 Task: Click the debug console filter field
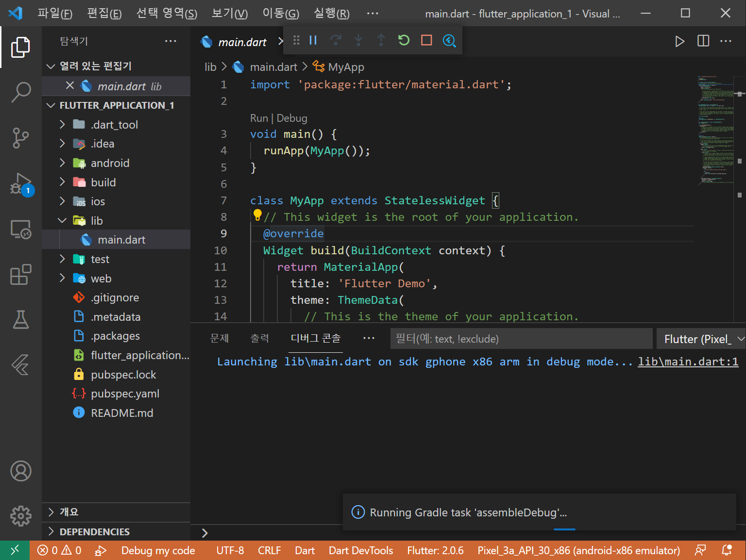pyautogui.click(x=521, y=339)
